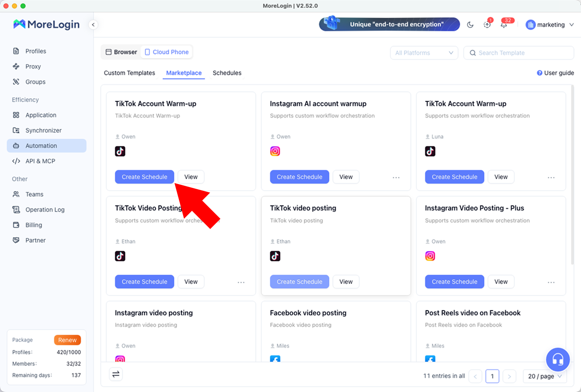Click the previous page arrow
Image resolution: width=581 pixels, height=392 pixels.
tap(475, 376)
